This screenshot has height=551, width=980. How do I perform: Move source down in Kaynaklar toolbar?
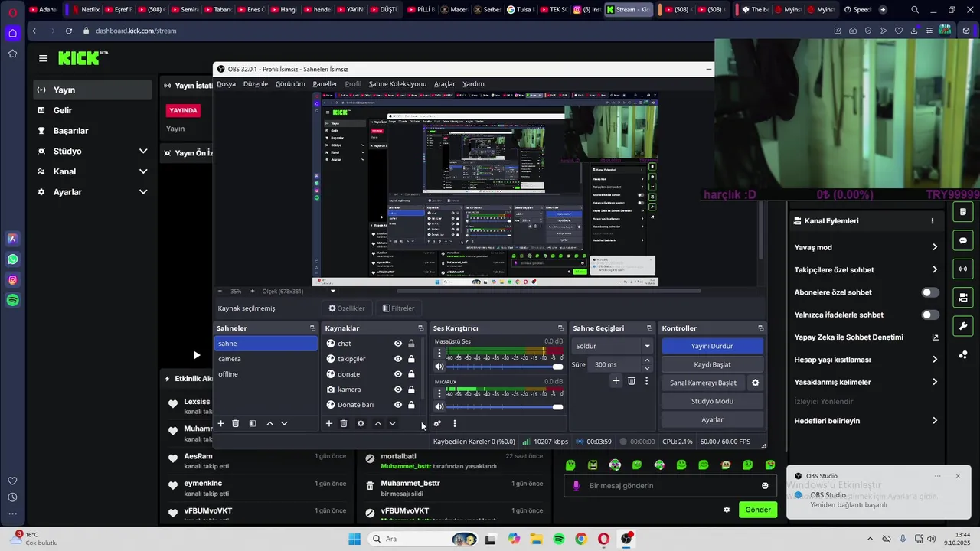(392, 423)
